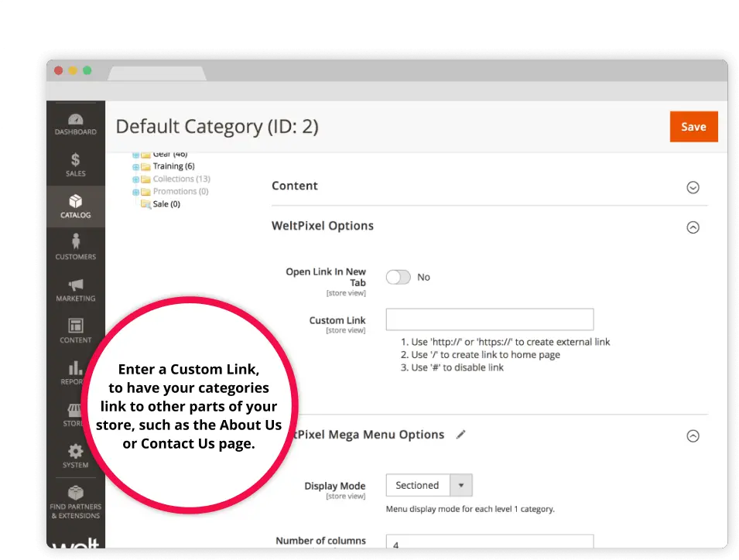Click the Save button
Screen dimensions: 739x560
(694, 127)
